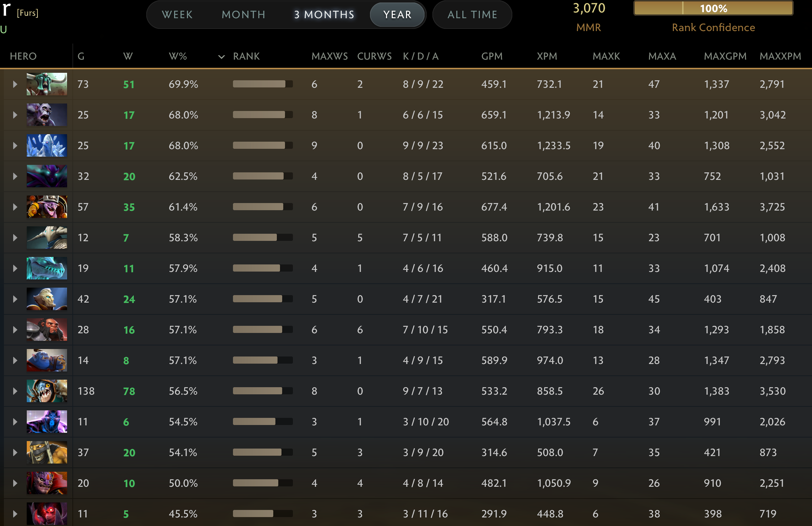Click the MAXXPM value 3,725
812x526 pixels.
click(772, 207)
